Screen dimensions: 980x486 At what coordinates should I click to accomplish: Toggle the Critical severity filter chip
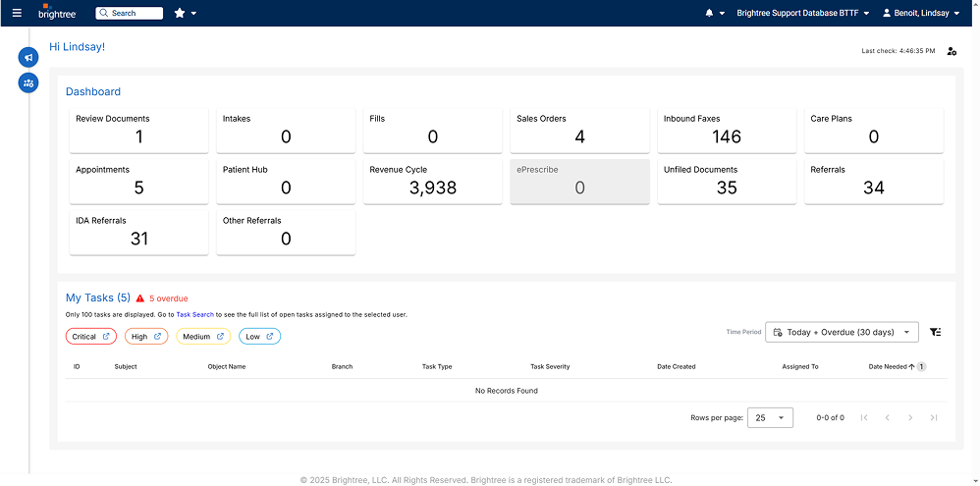(90, 337)
